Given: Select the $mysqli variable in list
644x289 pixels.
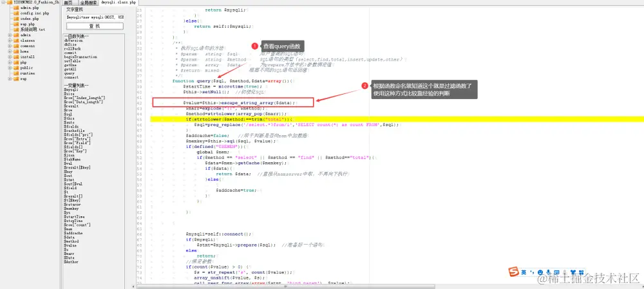Looking at the screenshot, I should pos(71,89).
